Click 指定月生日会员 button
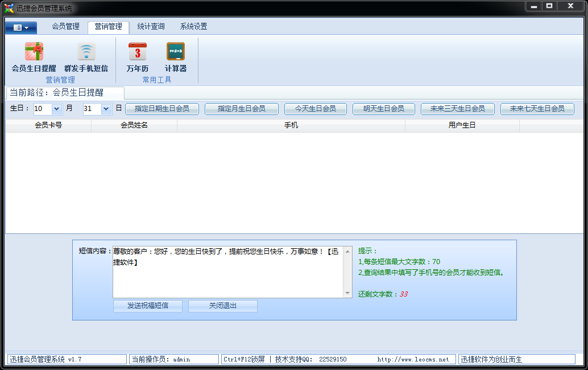Viewport: 588px width, 370px height. click(x=242, y=109)
